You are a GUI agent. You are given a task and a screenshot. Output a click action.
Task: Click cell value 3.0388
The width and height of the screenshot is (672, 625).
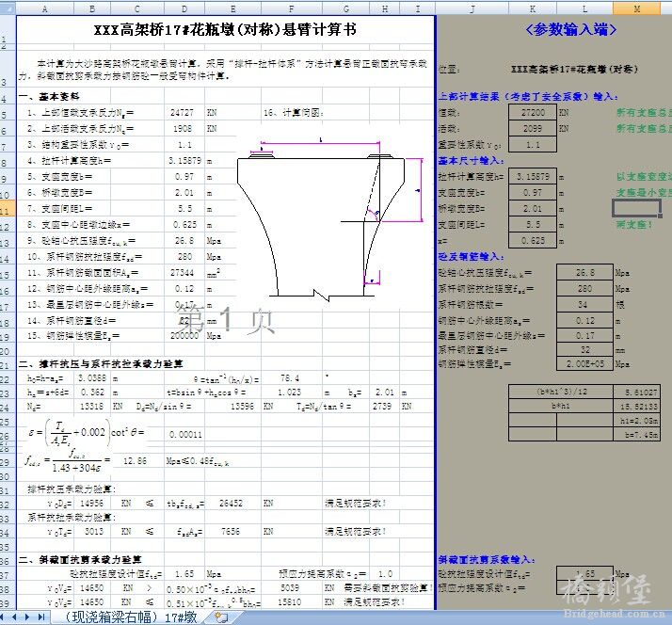(91, 377)
